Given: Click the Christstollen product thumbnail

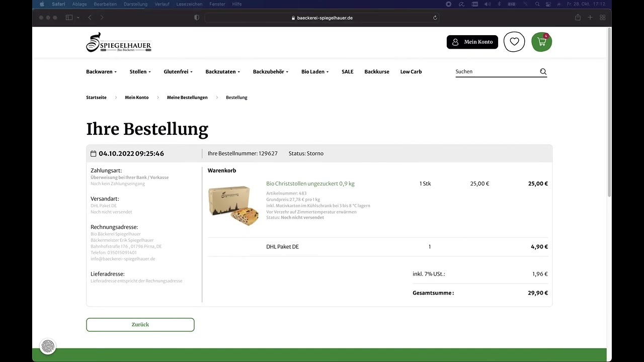Looking at the screenshot, I should pos(234,205).
